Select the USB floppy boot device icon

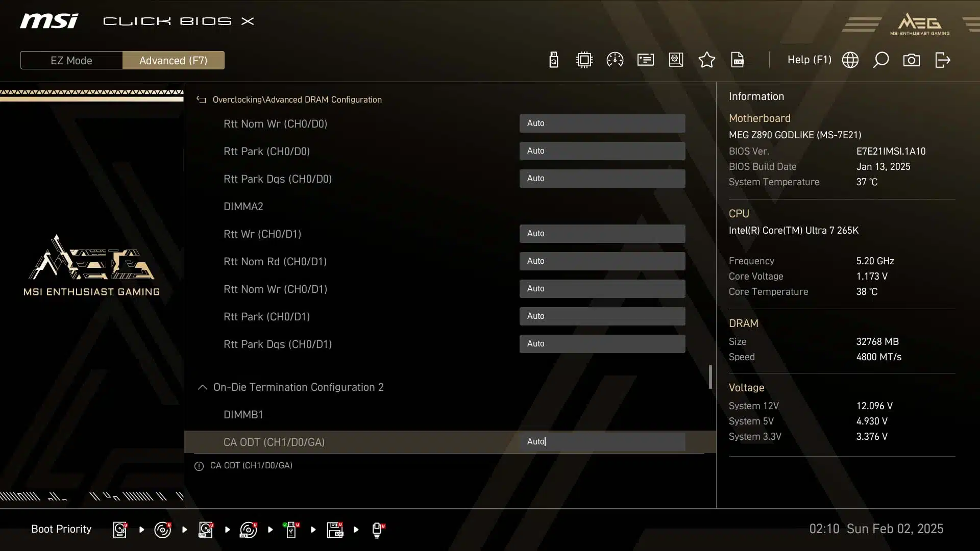335,530
